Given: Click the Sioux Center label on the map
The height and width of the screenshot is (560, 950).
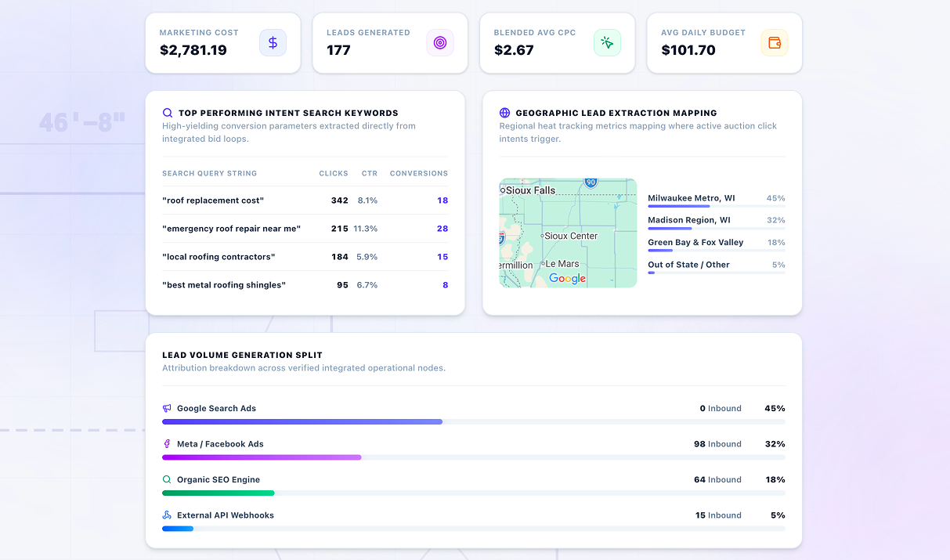Looking at the screenshot, I should tap(571, 236).
